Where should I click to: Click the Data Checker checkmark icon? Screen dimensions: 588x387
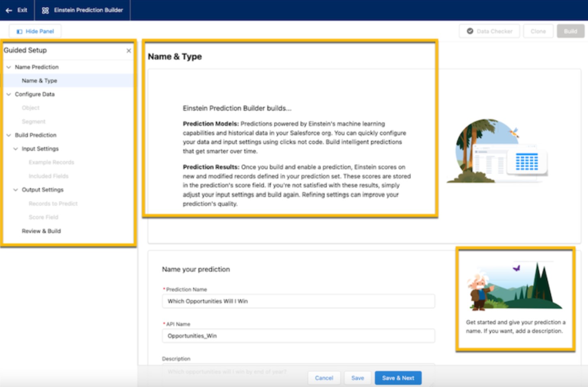tap(470, 31)
